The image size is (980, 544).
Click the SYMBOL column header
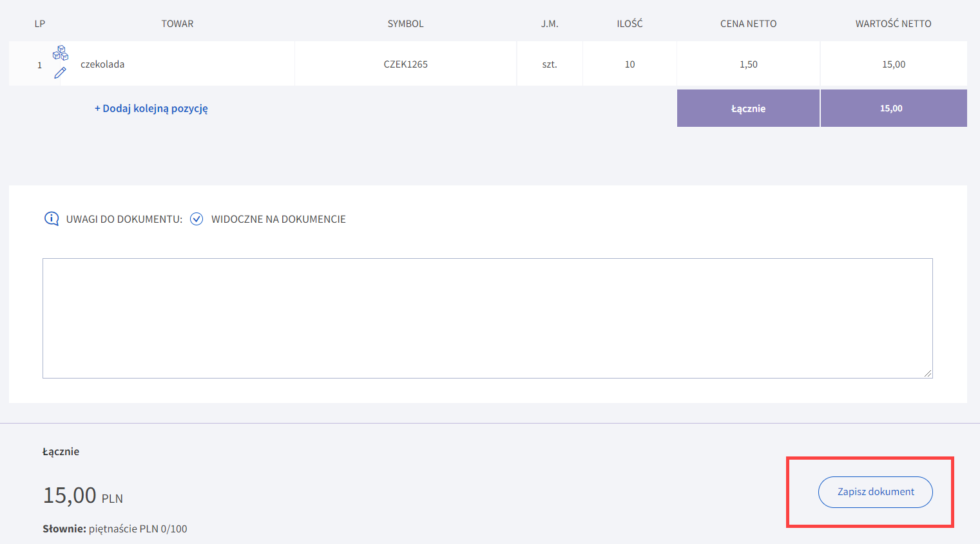coord(405,24)
